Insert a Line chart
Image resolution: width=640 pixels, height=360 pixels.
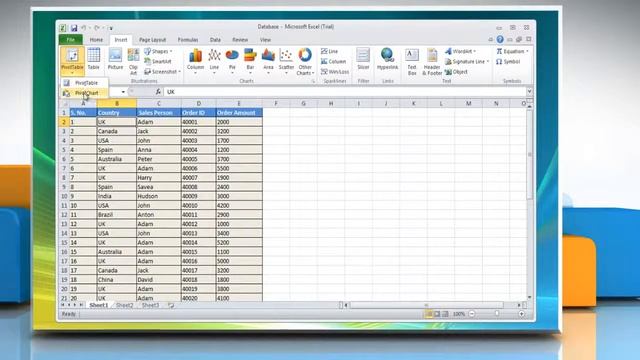coord(214,61)
